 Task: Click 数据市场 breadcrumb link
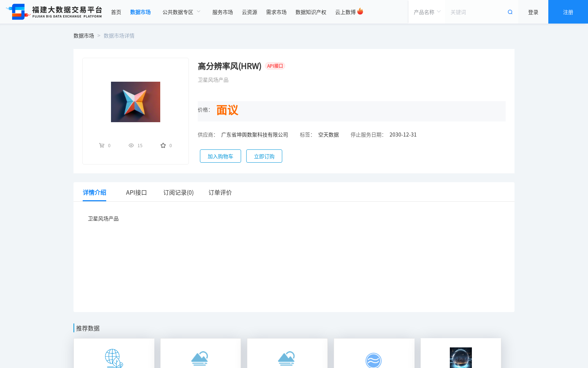(x=84, y=36)
